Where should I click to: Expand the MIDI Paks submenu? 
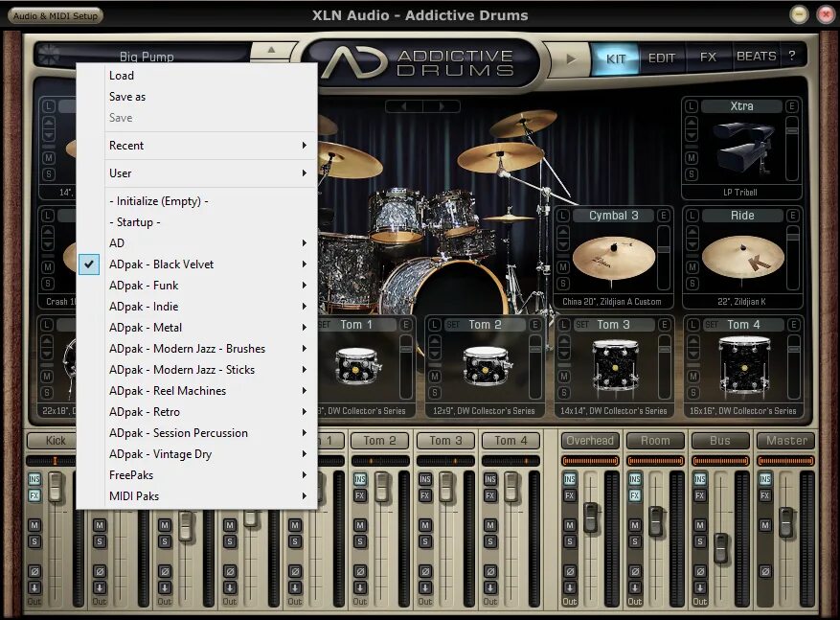(209, 496)
